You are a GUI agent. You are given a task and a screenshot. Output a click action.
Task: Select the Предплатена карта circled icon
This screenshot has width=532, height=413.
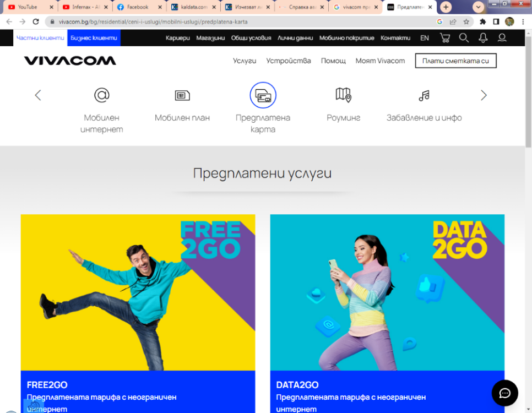point(263,95)
